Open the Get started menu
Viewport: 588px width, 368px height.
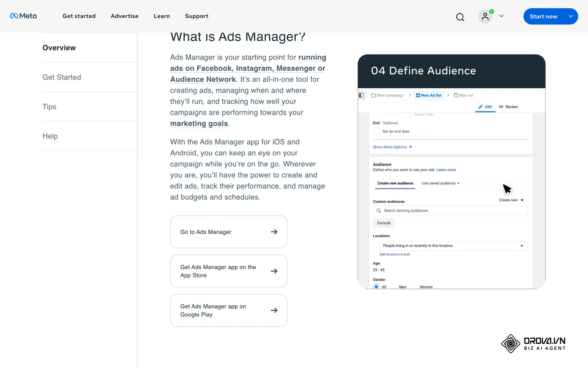79,16
